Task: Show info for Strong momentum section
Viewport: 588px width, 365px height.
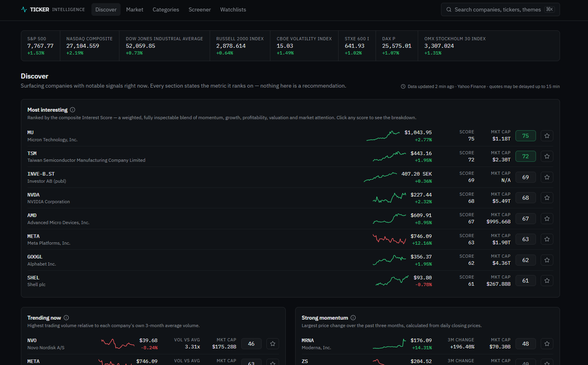Action: (x=353, y=318)
